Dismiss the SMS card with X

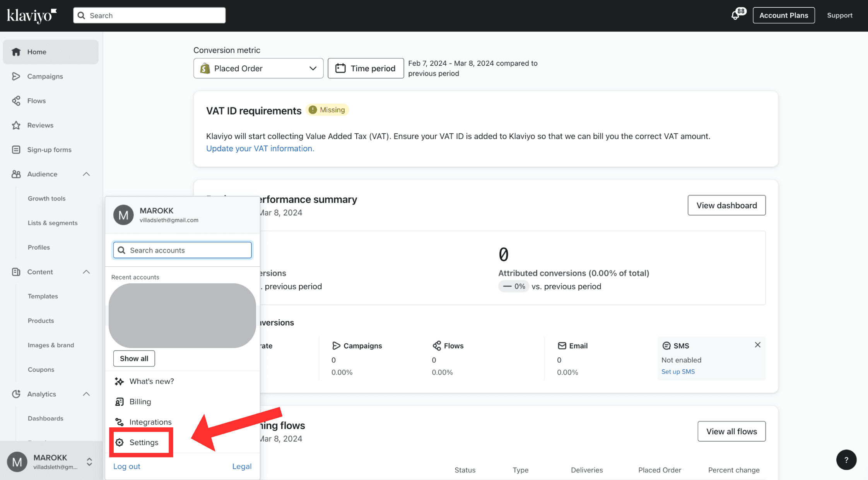coord(757,345)
